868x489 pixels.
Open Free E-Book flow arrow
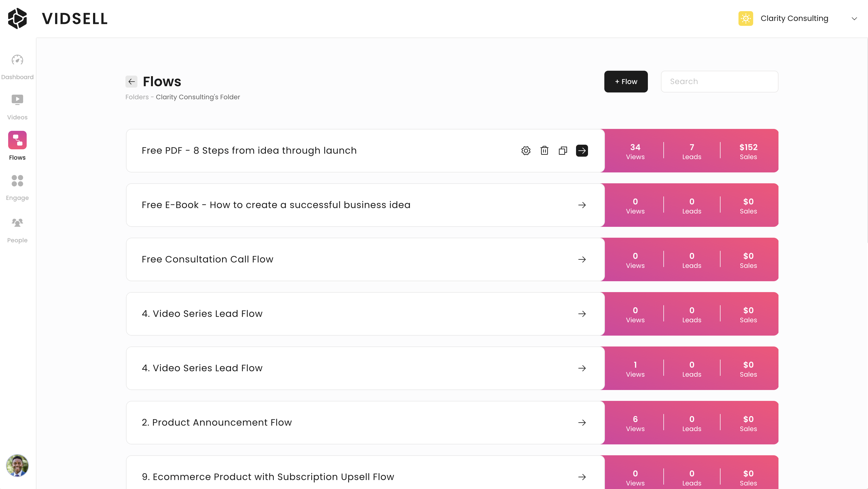tap(582, 205)
